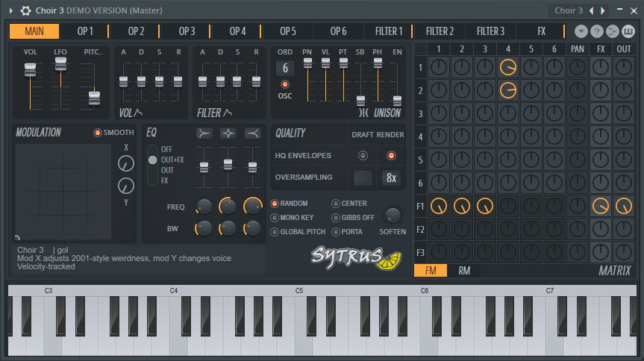This screenshot has width=644, height=361.
Task: Click the unison PN slider
Action: click(x=307, y=80)
